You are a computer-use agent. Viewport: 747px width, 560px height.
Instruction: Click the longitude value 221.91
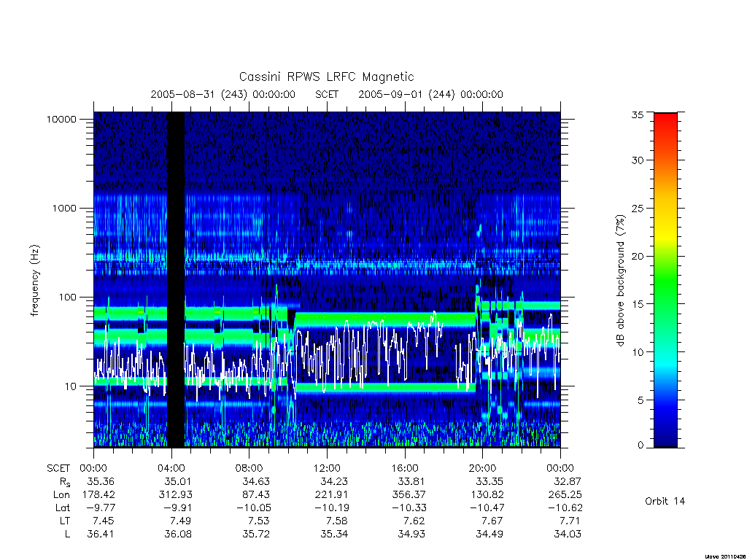coord(332,495)
